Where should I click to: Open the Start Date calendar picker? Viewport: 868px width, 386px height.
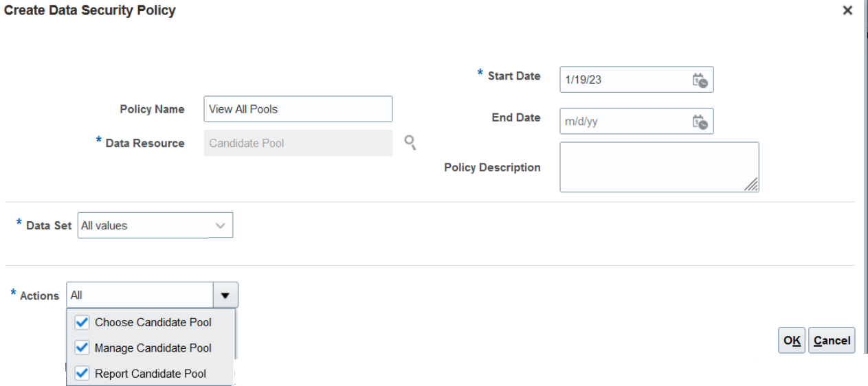coord(700,80)
